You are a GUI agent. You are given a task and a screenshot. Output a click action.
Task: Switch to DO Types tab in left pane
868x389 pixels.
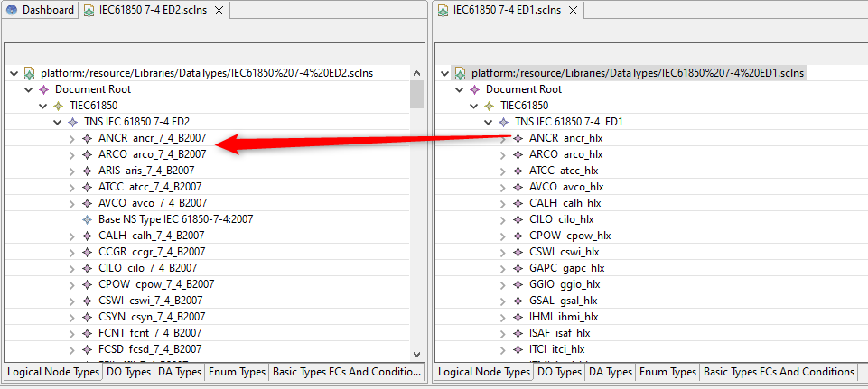coord(128,372)
